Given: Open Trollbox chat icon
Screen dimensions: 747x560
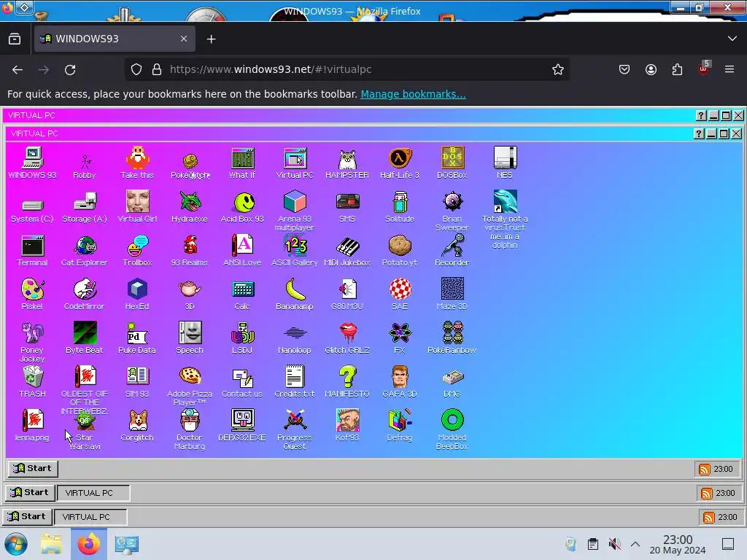Looking at the screenshot, I should pyautogui.click(x=137, y=251).
